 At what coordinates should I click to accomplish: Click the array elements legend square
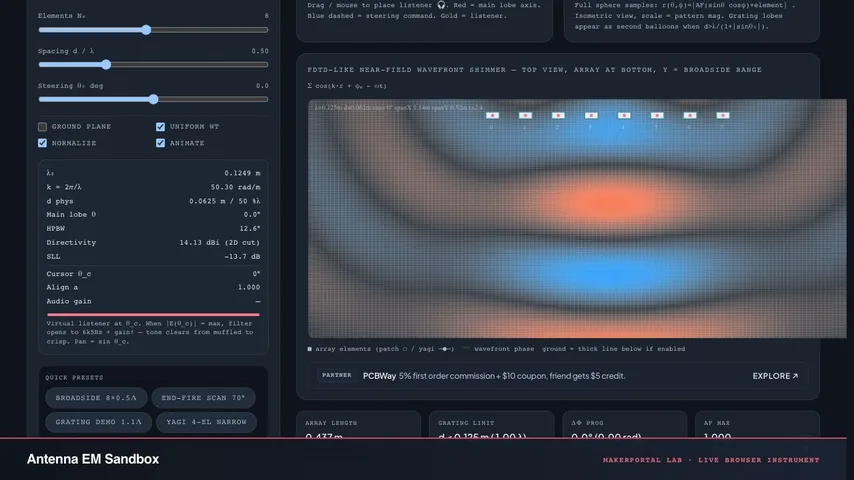click(310, 349)
